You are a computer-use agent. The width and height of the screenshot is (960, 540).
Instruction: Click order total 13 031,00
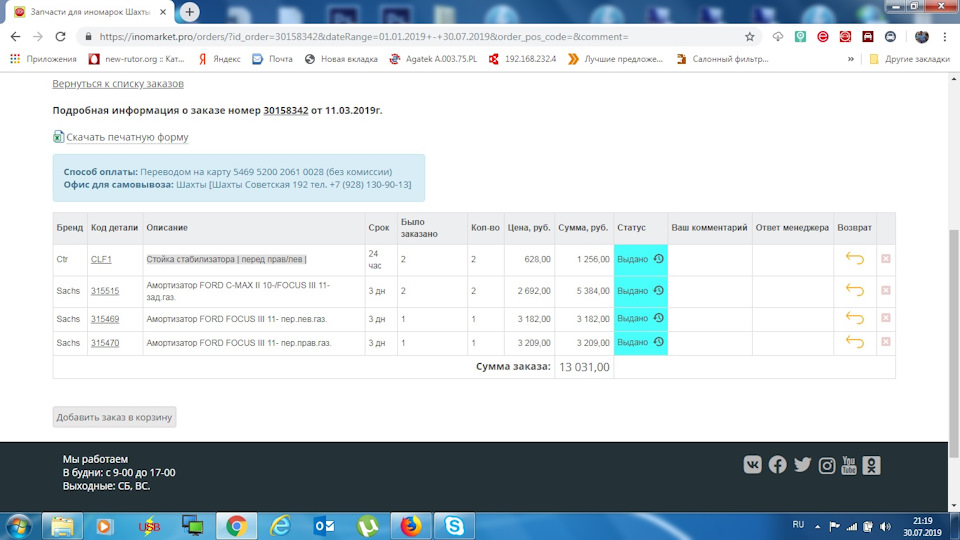coord(584,367)
